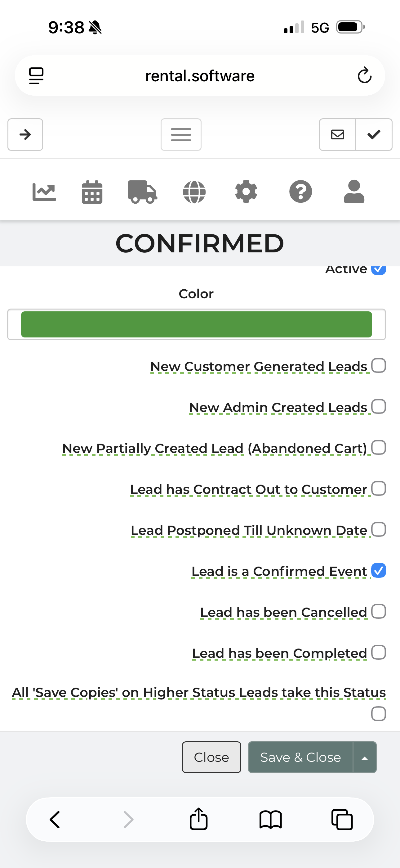The image size is (400, 868).
Task: Expand the Save & Close dropdown arrow
Action: pos(364,757)
